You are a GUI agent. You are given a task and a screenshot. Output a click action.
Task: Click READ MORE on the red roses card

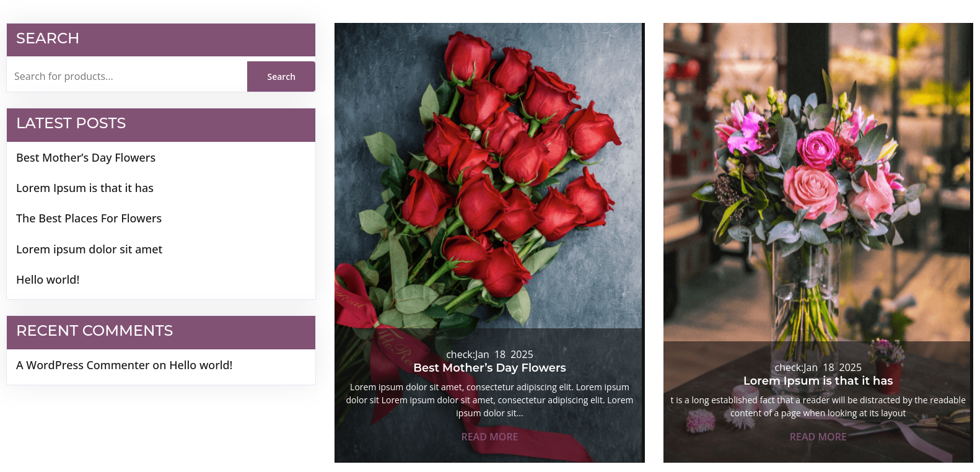[x=489, y=437]
